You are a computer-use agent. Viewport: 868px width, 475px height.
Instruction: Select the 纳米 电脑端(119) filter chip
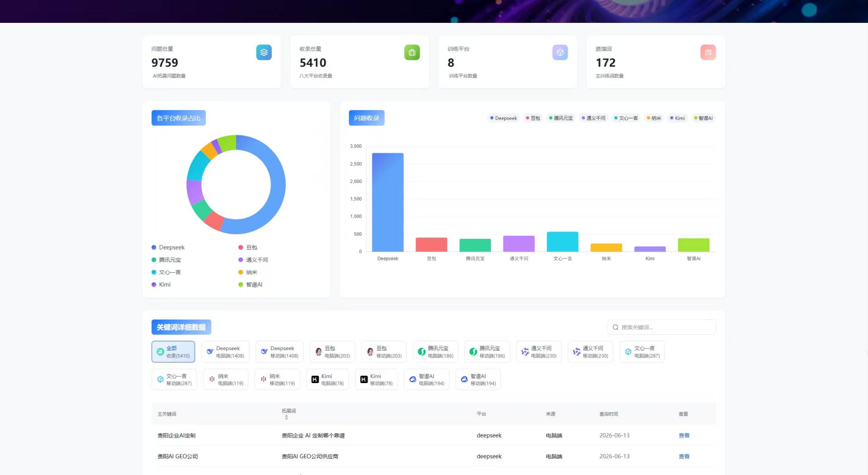(x=226, y=380)
